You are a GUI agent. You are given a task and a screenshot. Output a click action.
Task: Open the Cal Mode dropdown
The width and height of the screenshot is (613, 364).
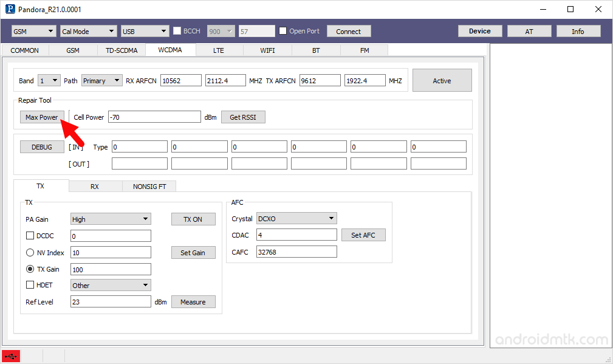pos(87,30)
